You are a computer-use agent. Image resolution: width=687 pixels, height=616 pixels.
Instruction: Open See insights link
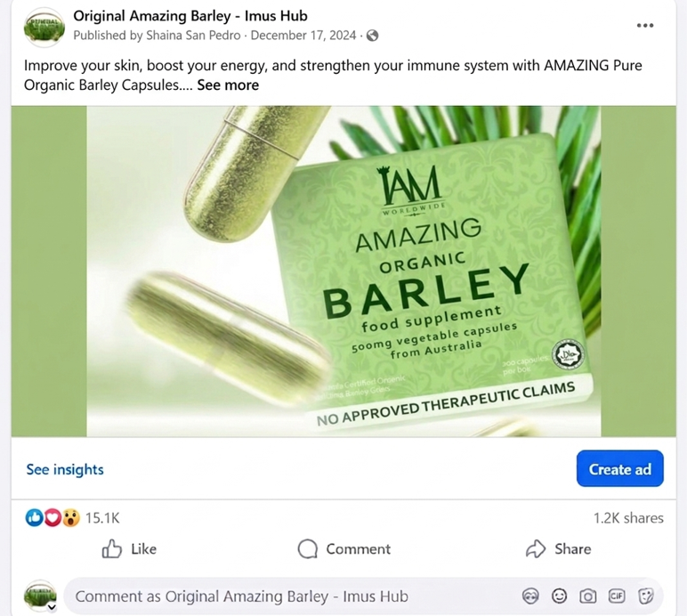(65, 469)
